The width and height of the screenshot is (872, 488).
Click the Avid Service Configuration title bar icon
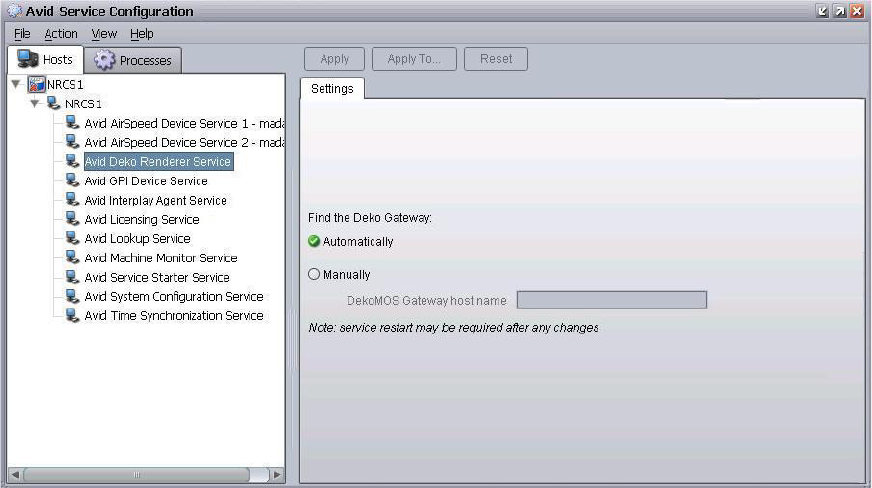(x=14, y=11)
